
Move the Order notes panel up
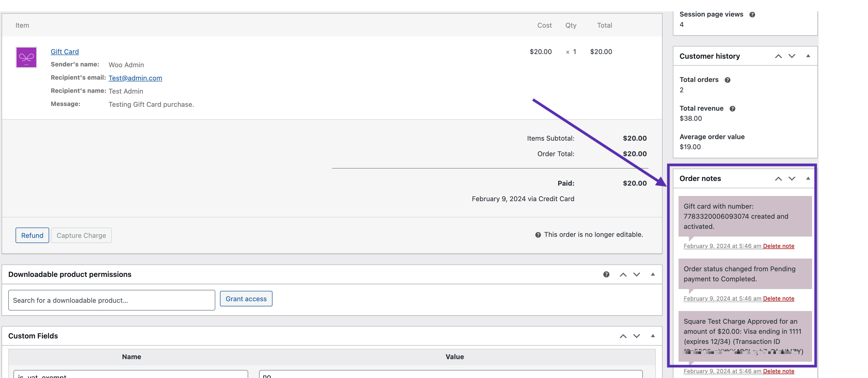point(778,179)
